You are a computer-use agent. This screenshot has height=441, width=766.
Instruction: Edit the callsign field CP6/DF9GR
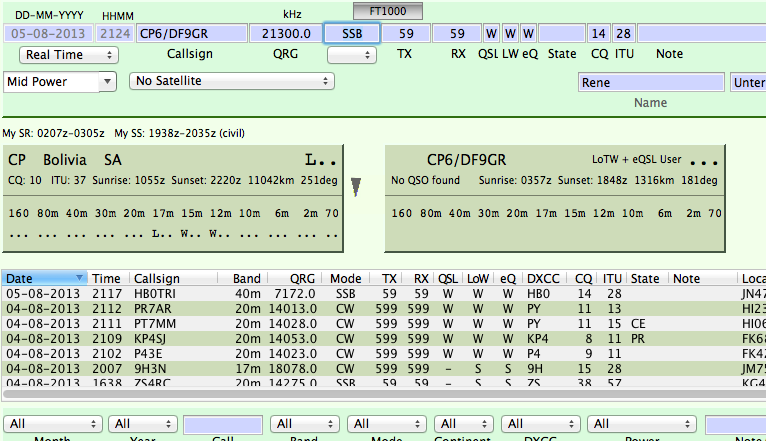(x=192, y=33)
